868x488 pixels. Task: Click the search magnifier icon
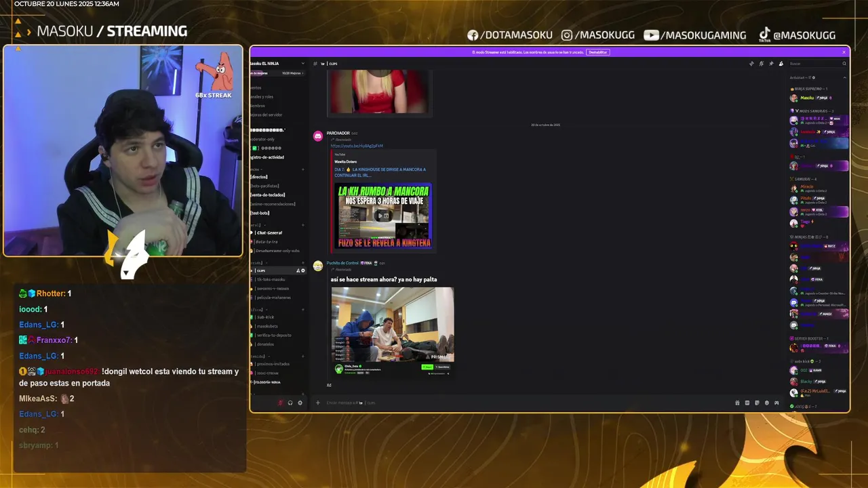coord(844,64)
